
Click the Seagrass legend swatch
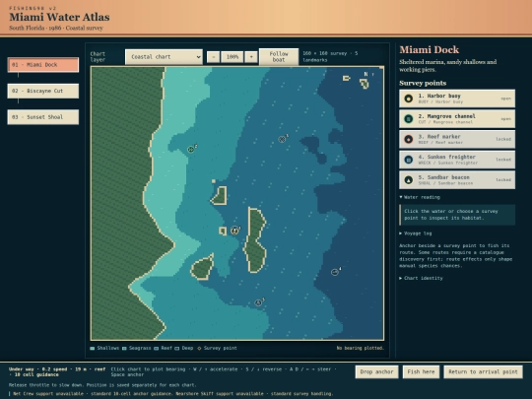124,349
